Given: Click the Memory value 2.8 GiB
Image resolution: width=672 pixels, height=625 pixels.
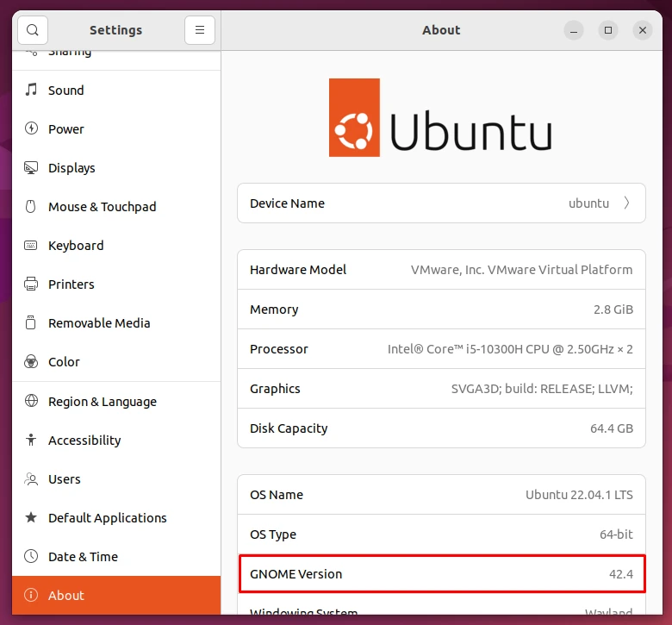Looking at the screenshot, I should 613,309.
